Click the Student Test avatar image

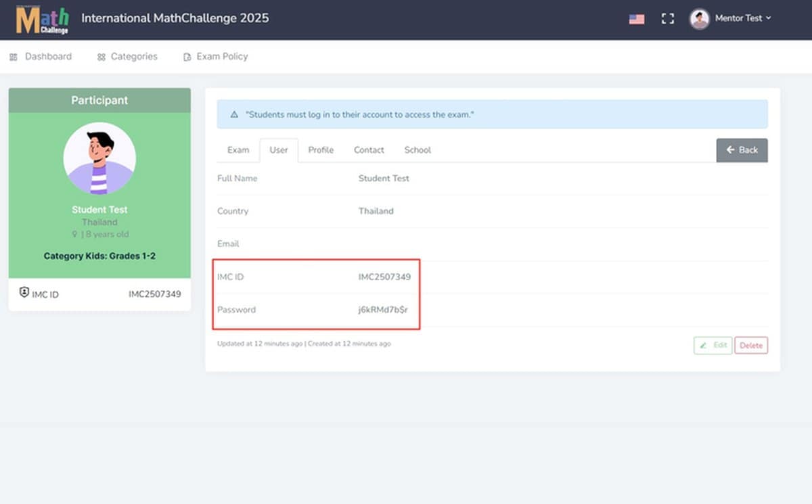(99, 158)
